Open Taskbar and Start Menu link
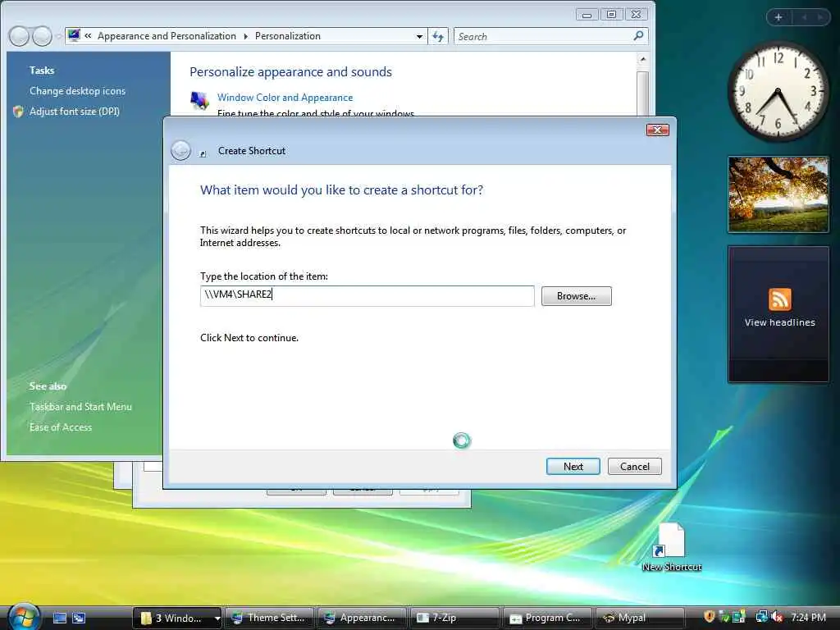Image resolution: width=840 pixels, height=630 pixels. coord(80,407)
